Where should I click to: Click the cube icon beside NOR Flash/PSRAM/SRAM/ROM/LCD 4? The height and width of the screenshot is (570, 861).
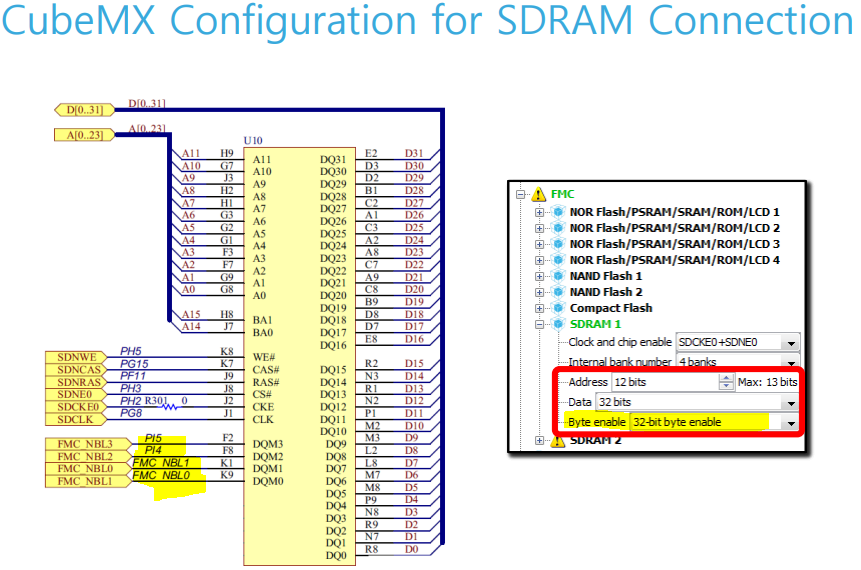pos(558,260)
